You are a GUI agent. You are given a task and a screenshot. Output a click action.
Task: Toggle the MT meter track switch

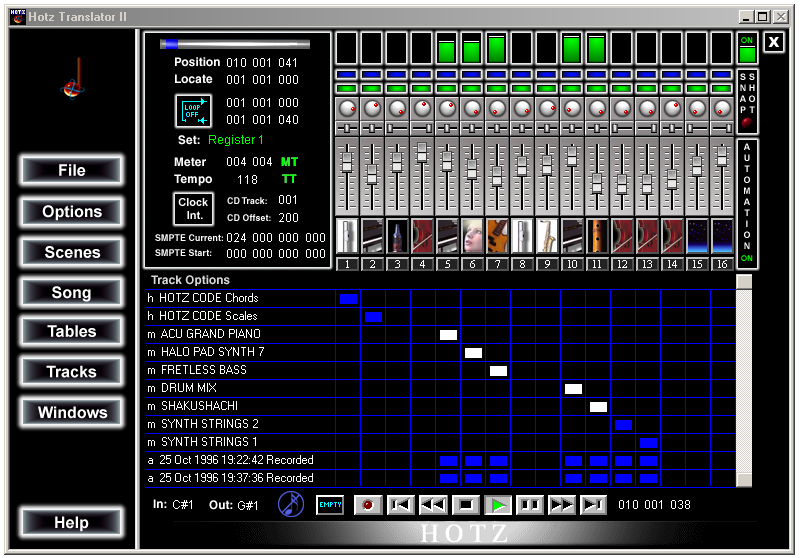coord(289,162)
